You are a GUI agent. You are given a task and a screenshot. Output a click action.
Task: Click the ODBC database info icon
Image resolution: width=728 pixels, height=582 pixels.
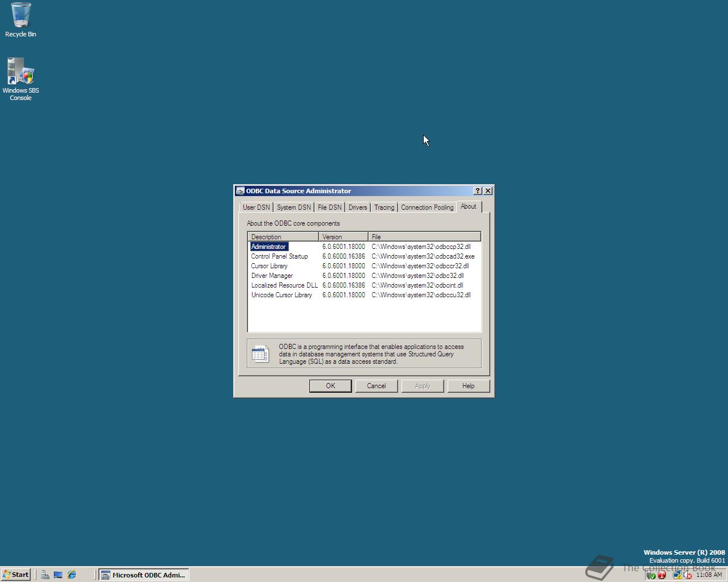tap(260, 354)
